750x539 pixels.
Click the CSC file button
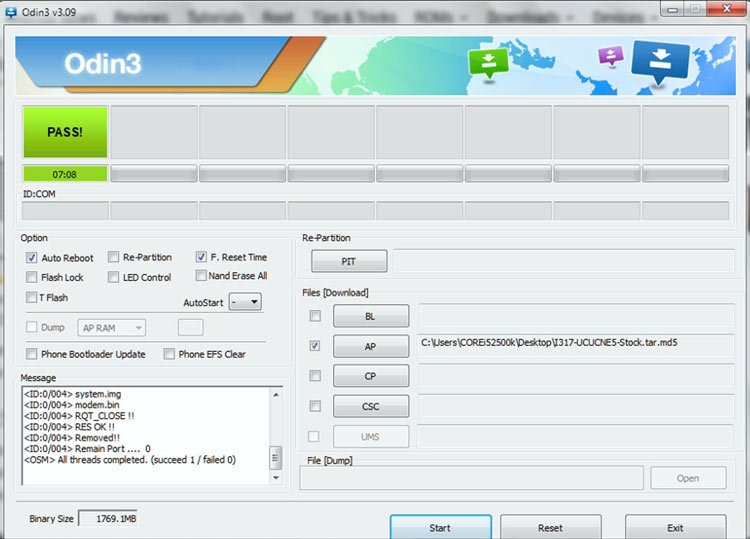pyautogui.click(x=371, y=406)
